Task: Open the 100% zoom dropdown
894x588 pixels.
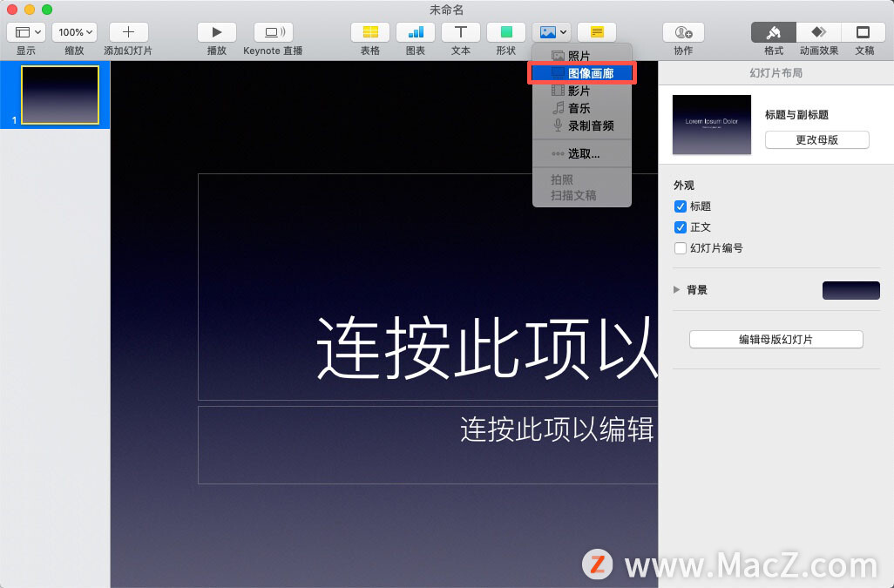Action: tap(75, 32)
